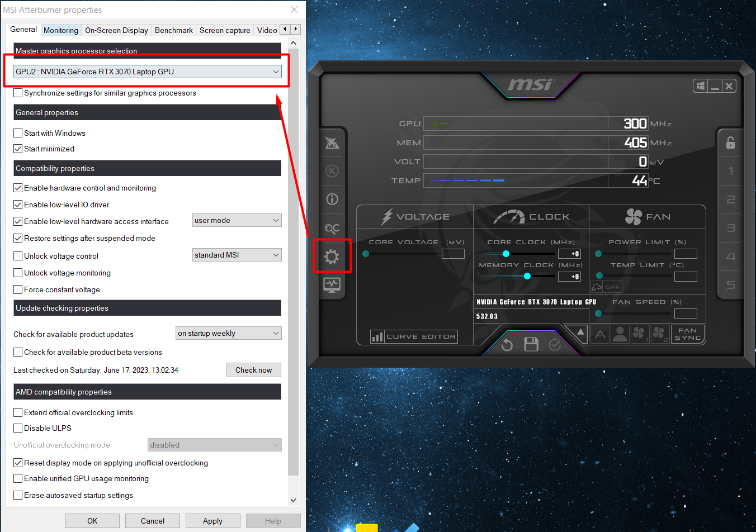Select user-defined fan mode icon
756x532 pixels.
tap(620, 334)
